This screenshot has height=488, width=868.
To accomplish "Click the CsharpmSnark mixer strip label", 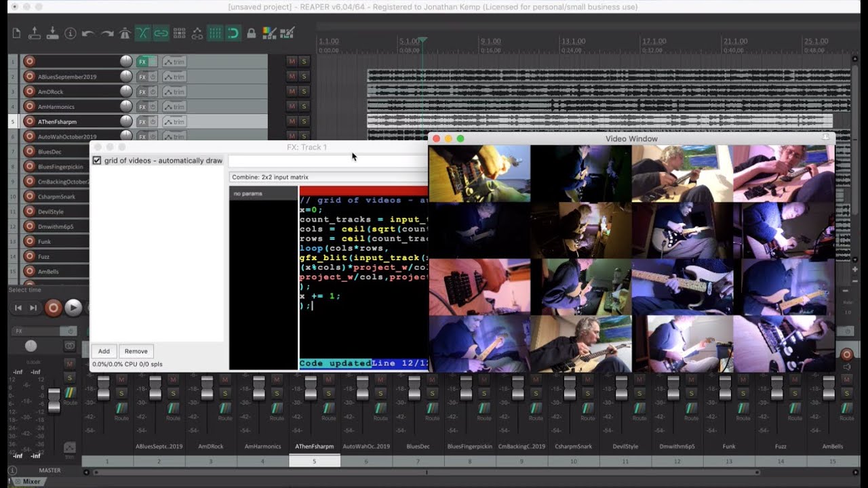I will coord(573,447).
